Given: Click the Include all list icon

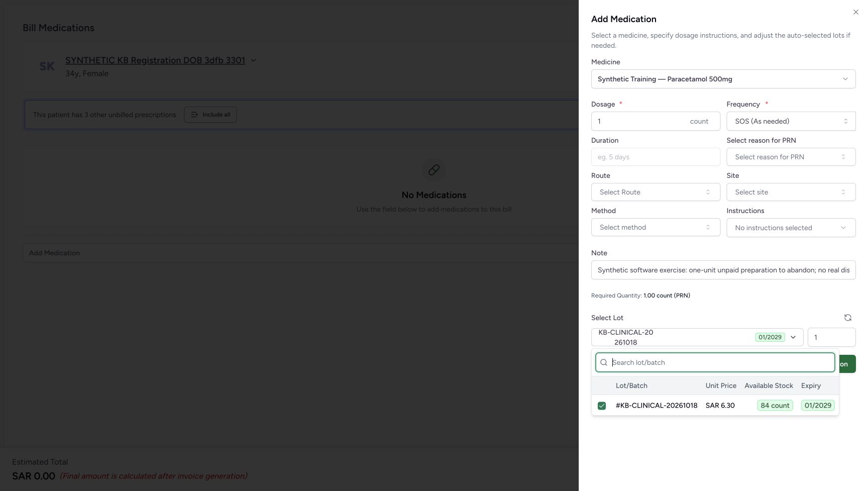Looking at the screenshot, I should [194, 115].
